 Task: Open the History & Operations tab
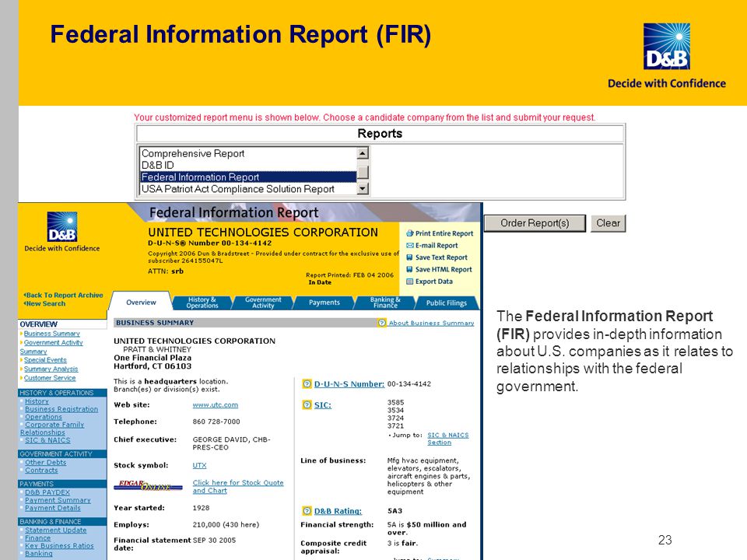pyautogui.click(x=202, y=303)
